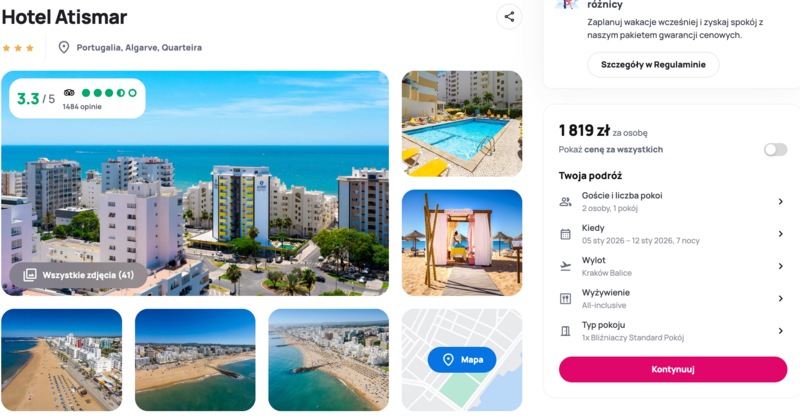Screen dimensions: 800x420
Task: Expand the Kiedy dates chevron
Action: click(781, 234)
